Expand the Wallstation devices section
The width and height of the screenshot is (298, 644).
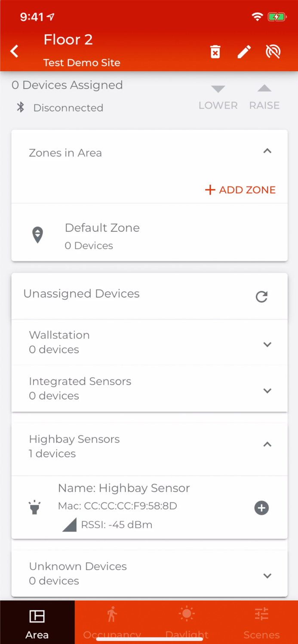267,344
